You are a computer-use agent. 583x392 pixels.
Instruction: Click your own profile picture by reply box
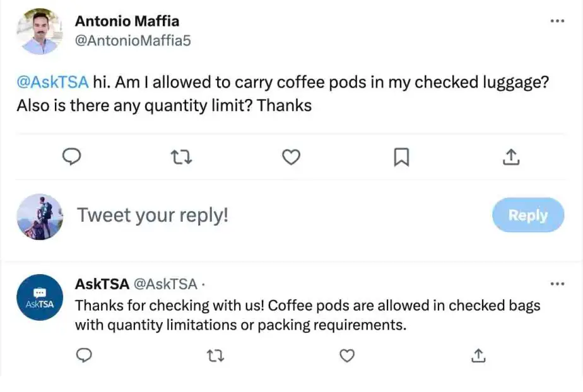40,216
